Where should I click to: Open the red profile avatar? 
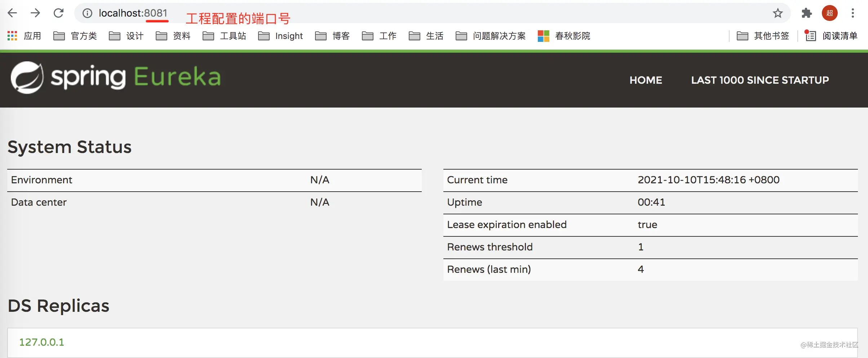[x=829, y=13]
